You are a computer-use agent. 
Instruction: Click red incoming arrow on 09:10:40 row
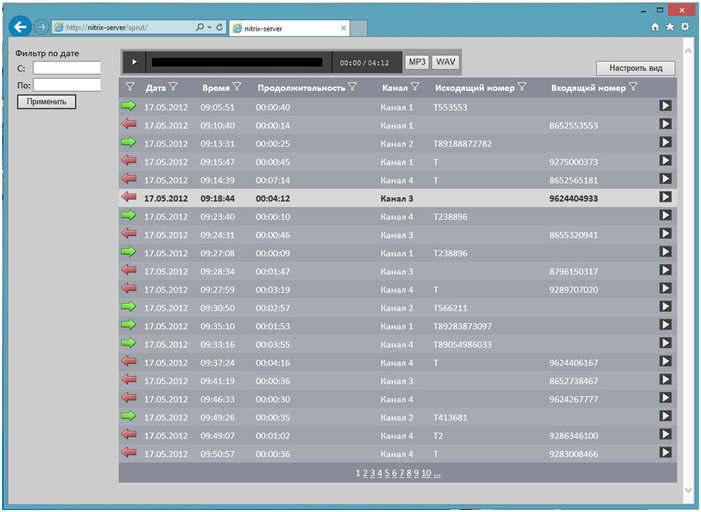129,124
